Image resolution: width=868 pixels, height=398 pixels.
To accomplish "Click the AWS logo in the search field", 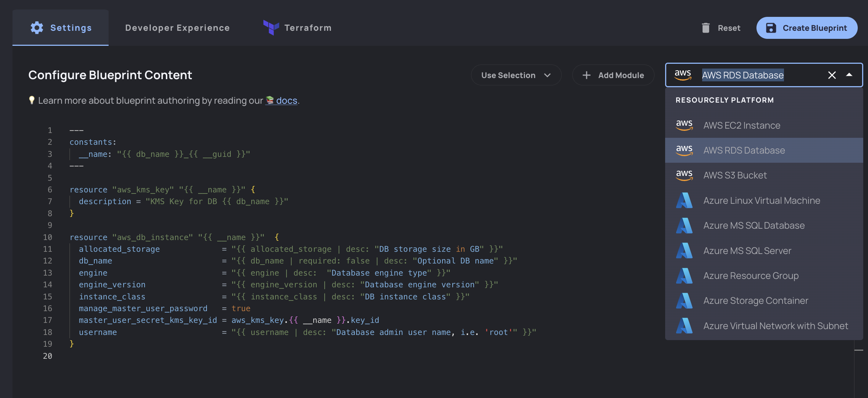I will click(x=683, y=75).
